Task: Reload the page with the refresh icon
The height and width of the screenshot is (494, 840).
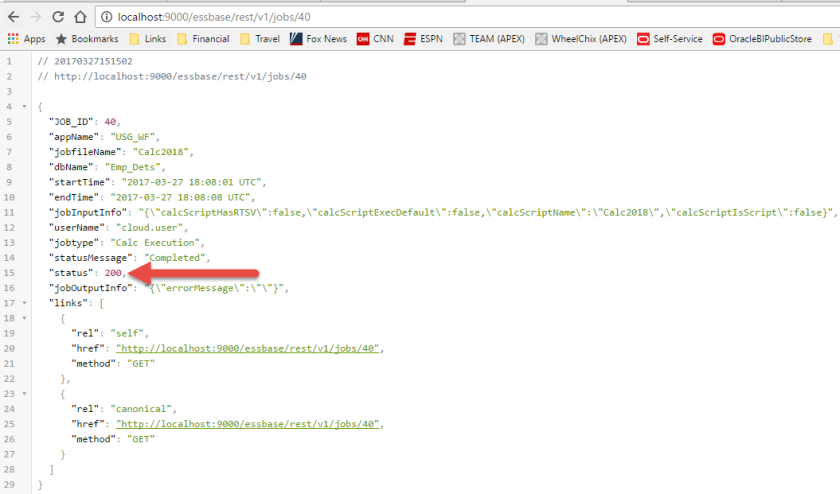Action: [58, 17]
